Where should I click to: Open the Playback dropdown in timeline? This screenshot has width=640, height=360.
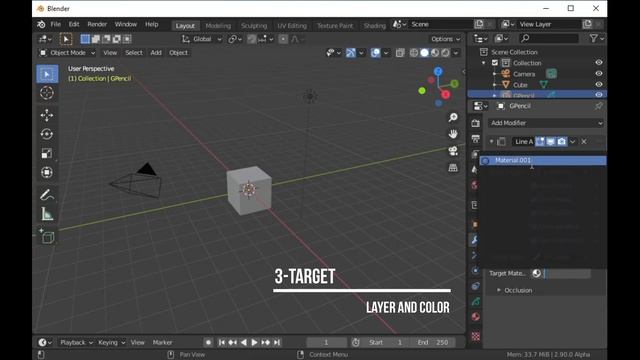click(76, 342)
